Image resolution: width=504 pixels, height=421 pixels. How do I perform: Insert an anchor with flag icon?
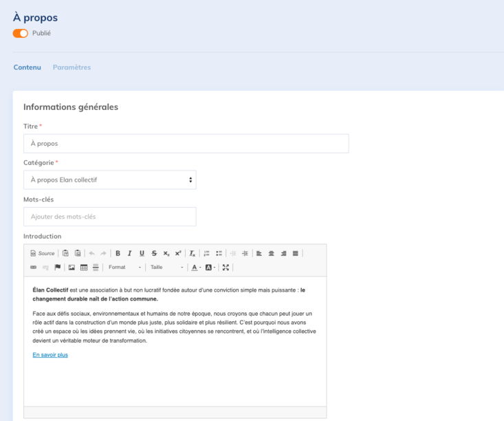[x=58, y=268]
